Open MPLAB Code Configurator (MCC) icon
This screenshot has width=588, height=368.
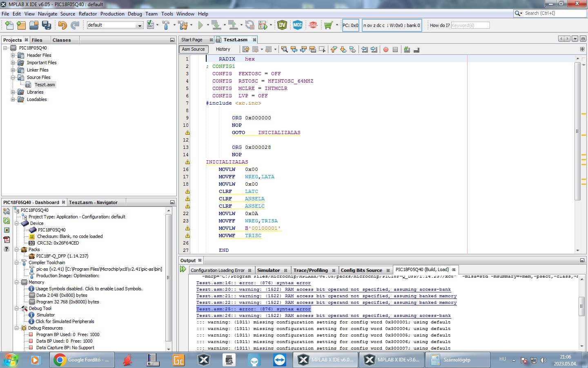click(298, 25)
